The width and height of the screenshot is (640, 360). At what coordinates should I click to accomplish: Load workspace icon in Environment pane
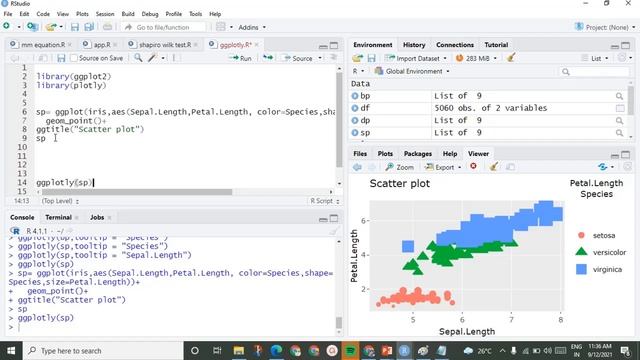358,58
